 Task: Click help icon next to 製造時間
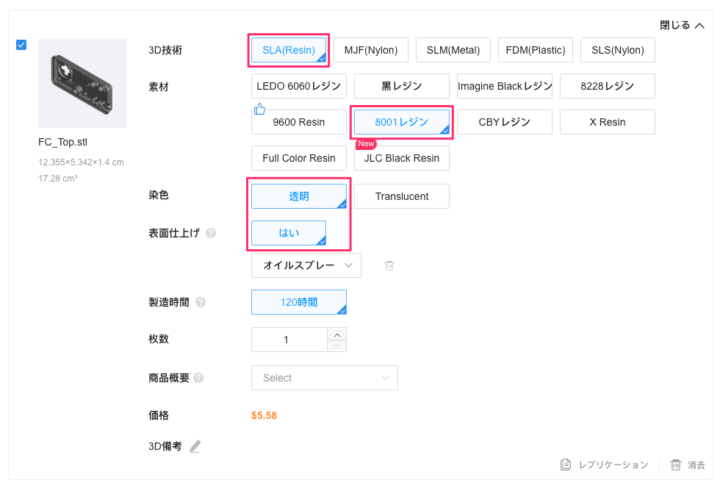(201, 302)
